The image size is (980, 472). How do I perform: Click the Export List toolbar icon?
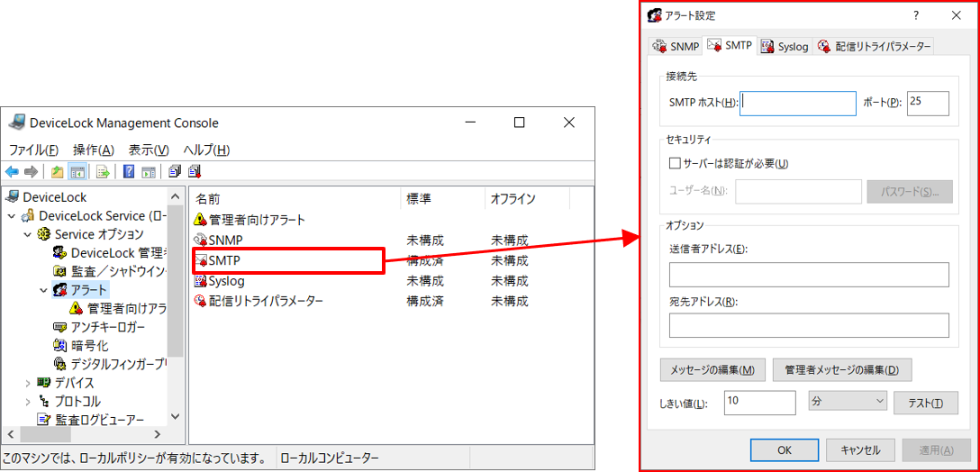103,172
